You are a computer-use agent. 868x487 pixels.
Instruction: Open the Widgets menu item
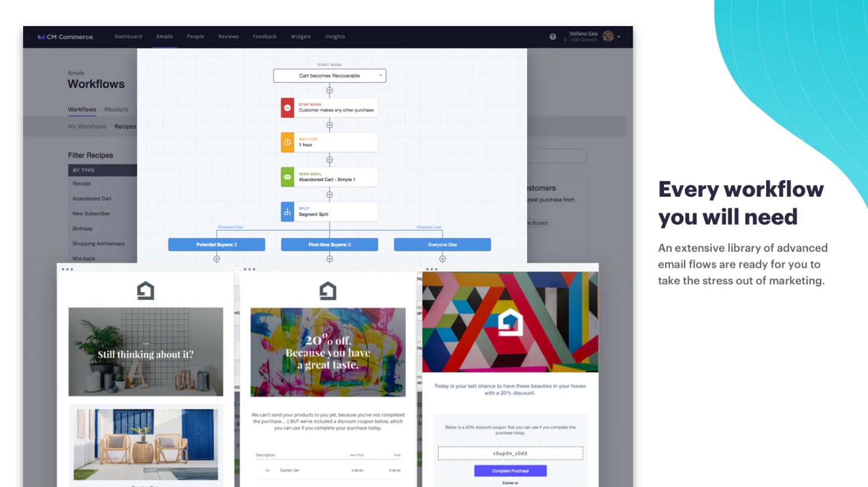pyautogui.click(x=301, y=37)
